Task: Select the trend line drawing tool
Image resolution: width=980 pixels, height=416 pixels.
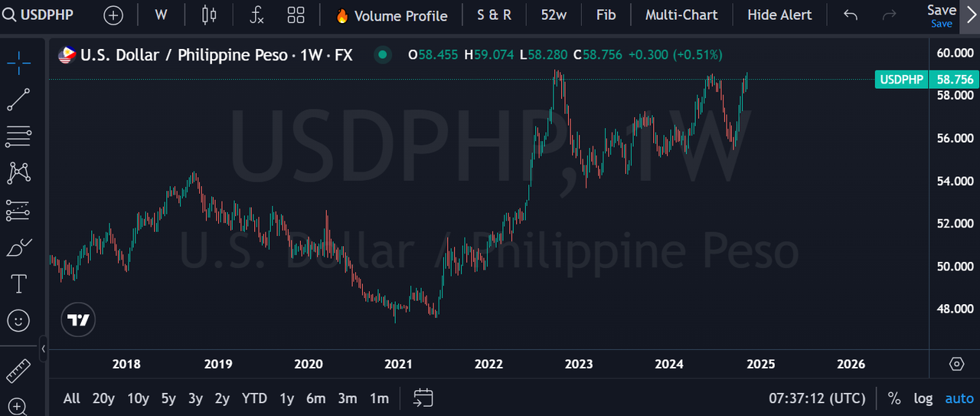Action: coord(18,100)
